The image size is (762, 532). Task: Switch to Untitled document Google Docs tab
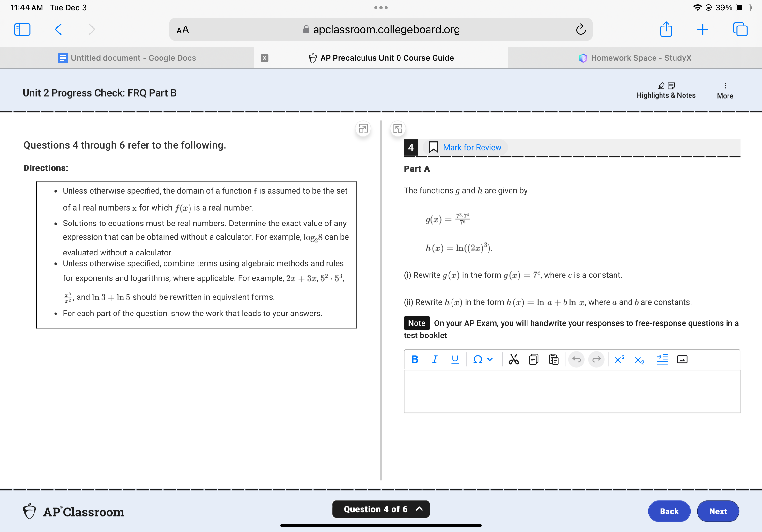pyautogui.click(x=127, y=58)
